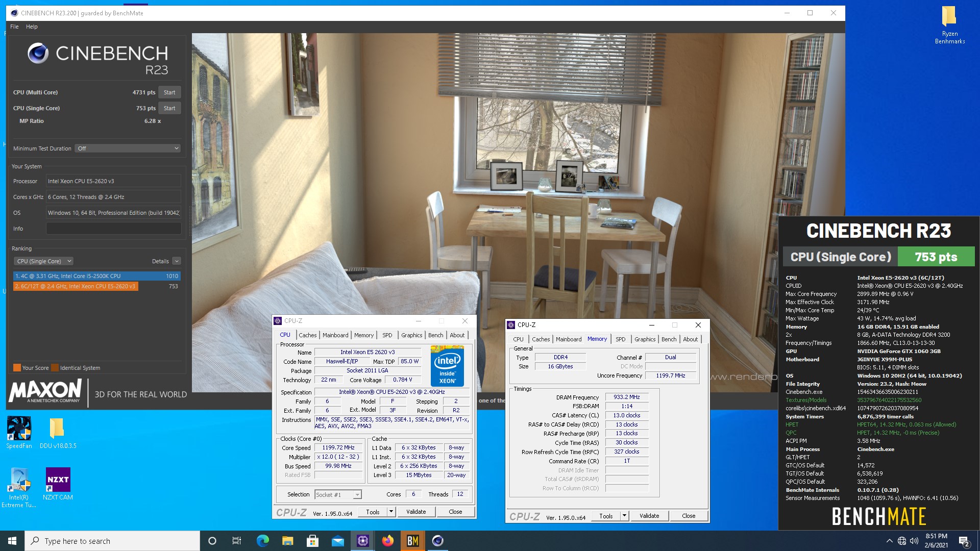This screenshot has width=980, height=551.
Task: Open the Ranking CPU (Single Core) dropdown
Action: (x=43, y=261)
